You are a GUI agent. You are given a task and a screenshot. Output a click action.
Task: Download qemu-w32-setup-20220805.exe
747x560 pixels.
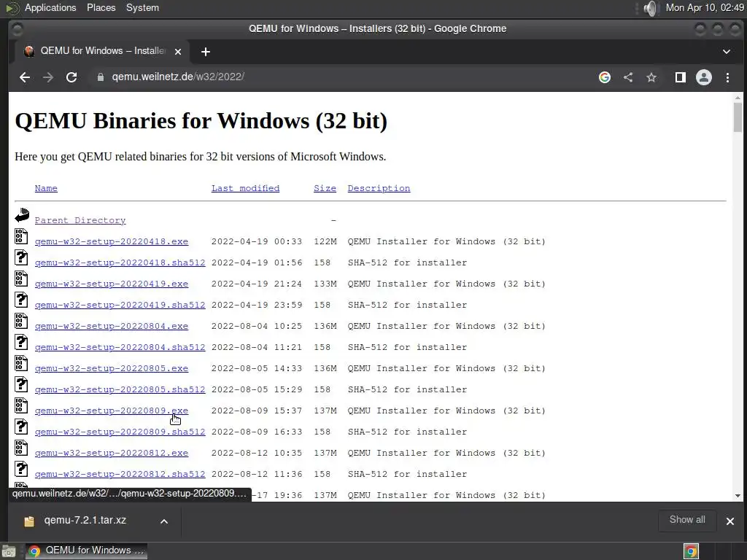(112, 368)
